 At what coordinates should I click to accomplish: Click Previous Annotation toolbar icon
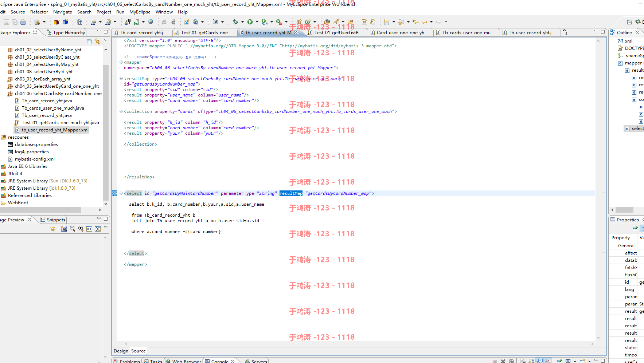(401, 22)
